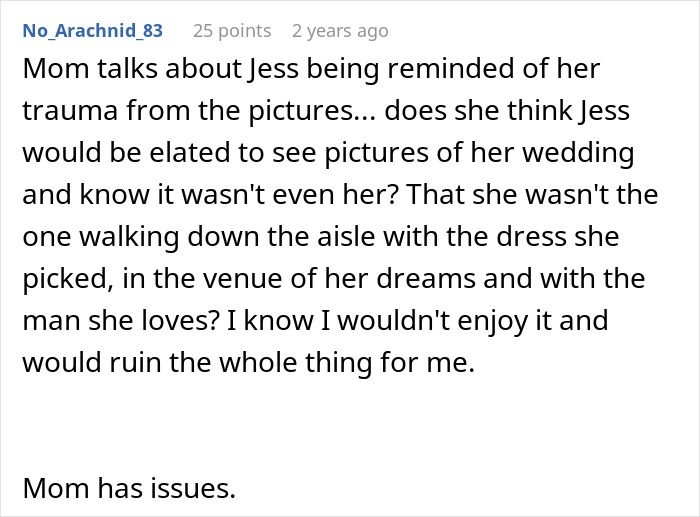Open the No_Arachnid_83 user profile link

(x=91, y=31)
